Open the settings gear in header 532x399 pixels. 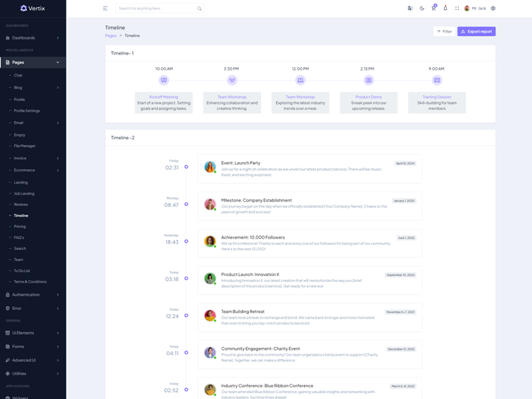pyautogui.click(x=493, y=9)
